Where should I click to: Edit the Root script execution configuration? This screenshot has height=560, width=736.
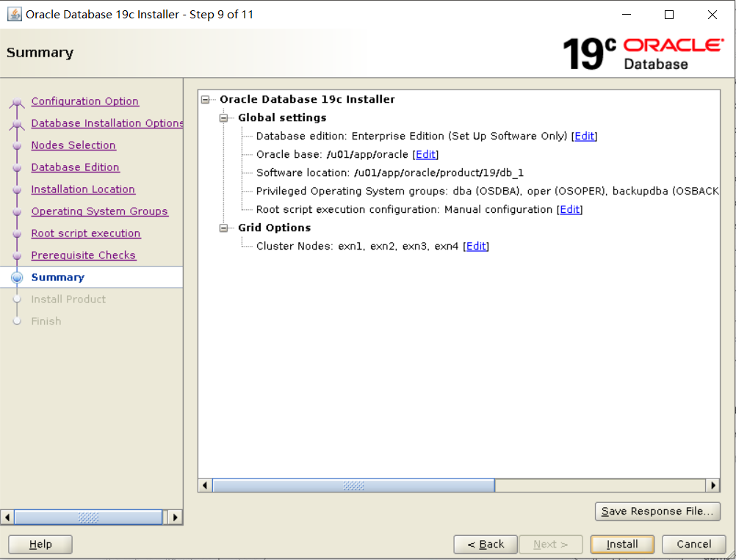[x=570, y=210]
